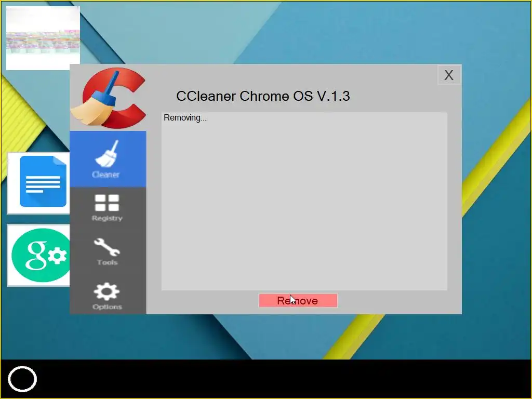Open the Tools wrench section
Image resolution: width=532 pixels, height=399 pixels.
pyautogui.click(x=107, y=251)
